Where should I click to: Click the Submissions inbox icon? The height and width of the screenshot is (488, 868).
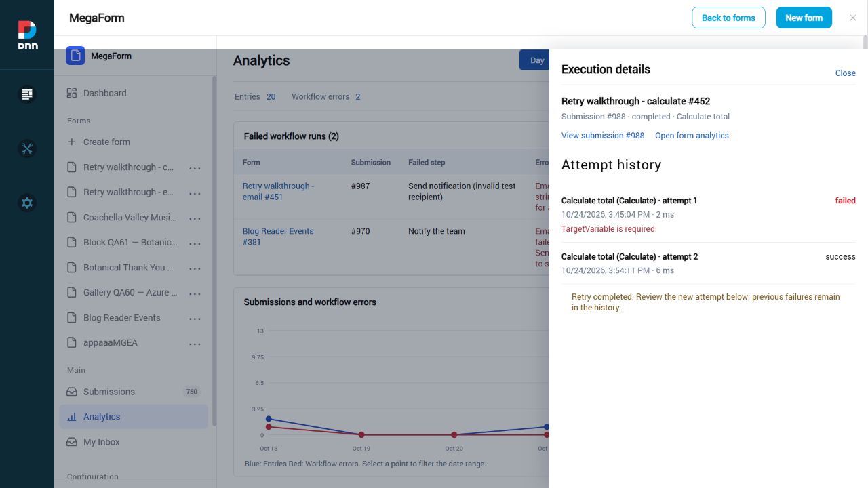[72, 392]
